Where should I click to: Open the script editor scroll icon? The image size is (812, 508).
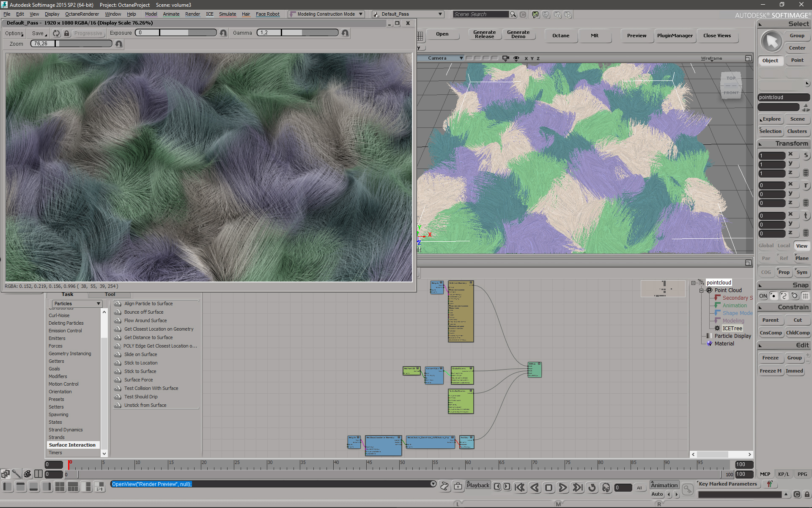[444, 486]
